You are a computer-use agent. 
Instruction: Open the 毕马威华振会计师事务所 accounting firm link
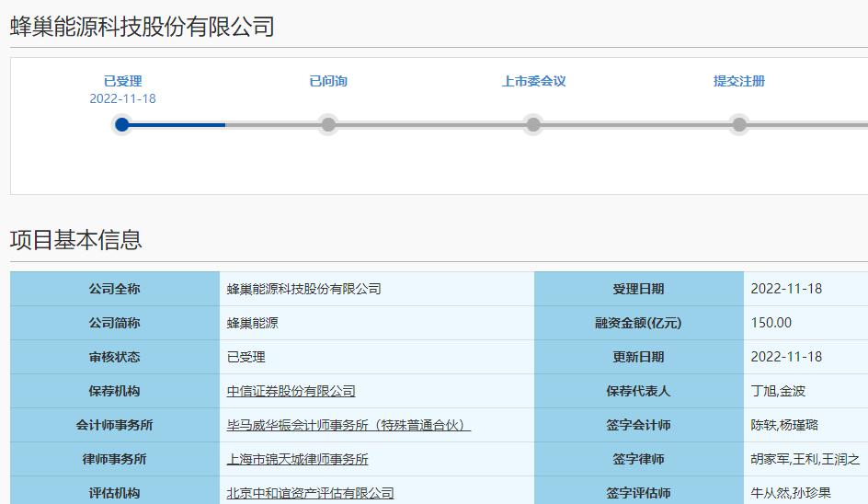tap(348, 425)
